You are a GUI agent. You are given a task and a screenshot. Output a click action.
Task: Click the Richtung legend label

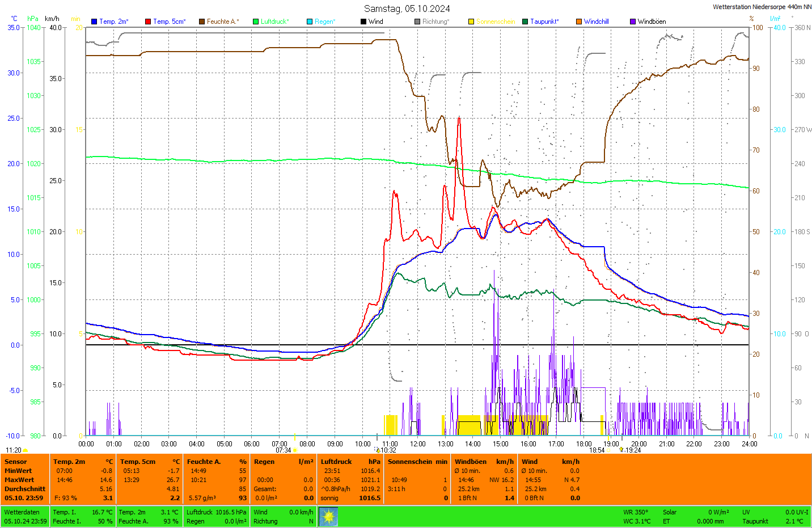tap(435, 22)
